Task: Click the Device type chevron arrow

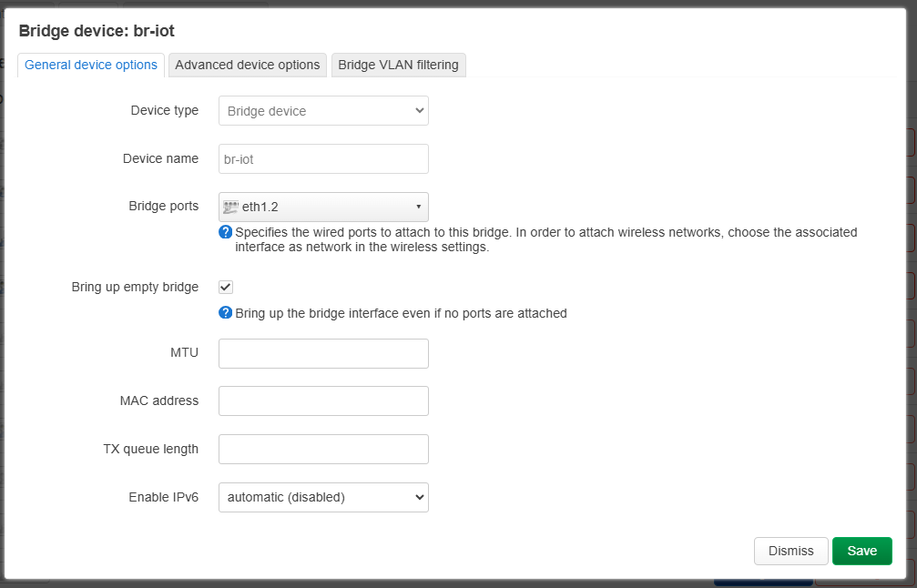Action: [x=419, y=110]
